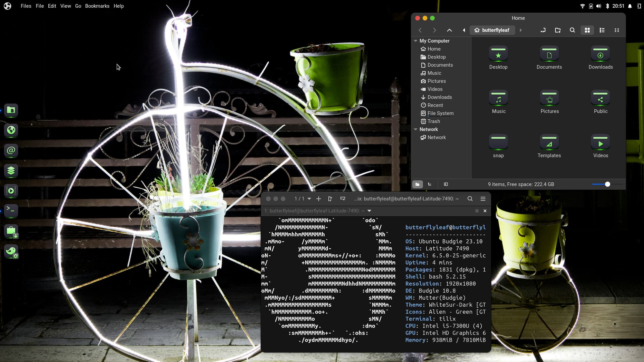
Task: Open the terminal title dropdown arrow
Action: 369,211
